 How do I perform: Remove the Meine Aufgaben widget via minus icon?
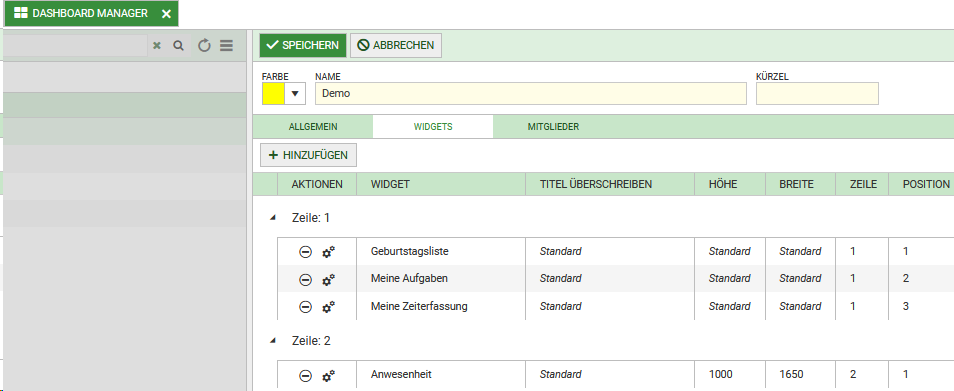[x=305, y=280]
